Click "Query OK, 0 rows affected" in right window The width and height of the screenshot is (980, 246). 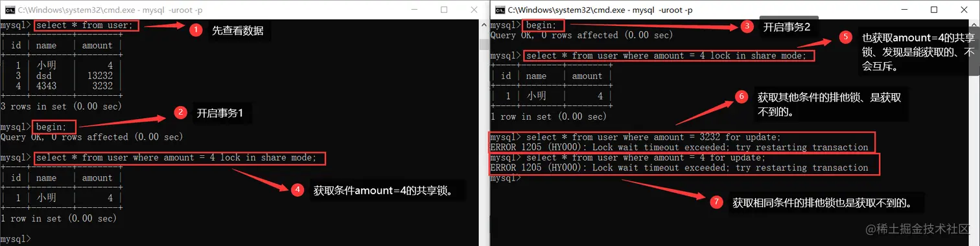[x=582, y=36]
